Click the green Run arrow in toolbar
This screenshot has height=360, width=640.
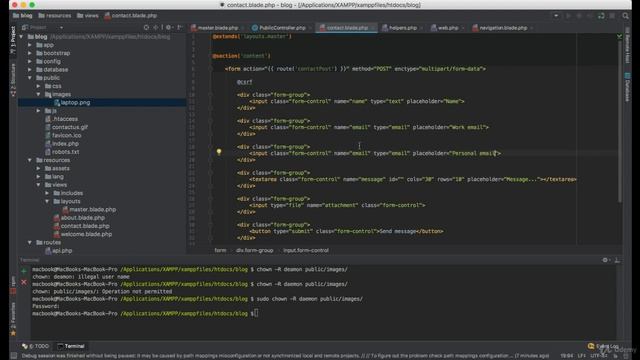pyautogui.click(x=568, y=16)
